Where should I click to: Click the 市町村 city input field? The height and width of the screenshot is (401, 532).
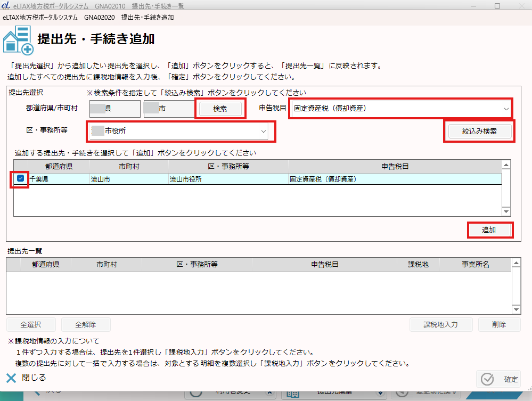(167, 109)
